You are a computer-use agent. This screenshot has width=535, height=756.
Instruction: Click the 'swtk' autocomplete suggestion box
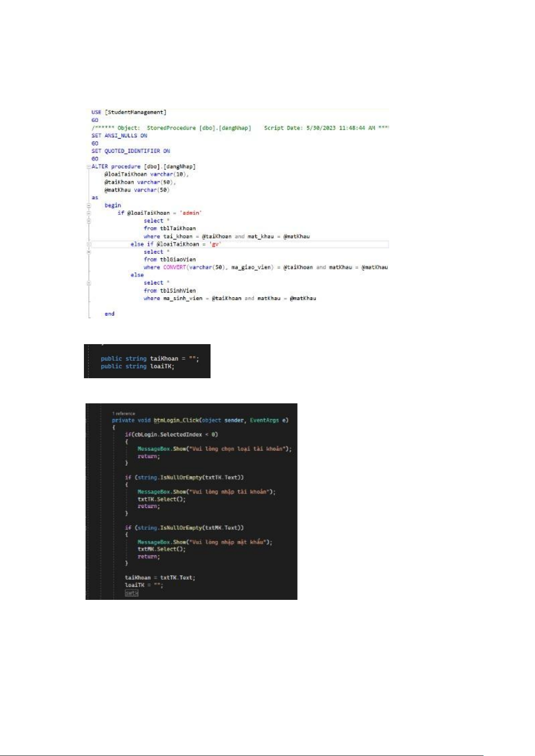coord(132,593)
